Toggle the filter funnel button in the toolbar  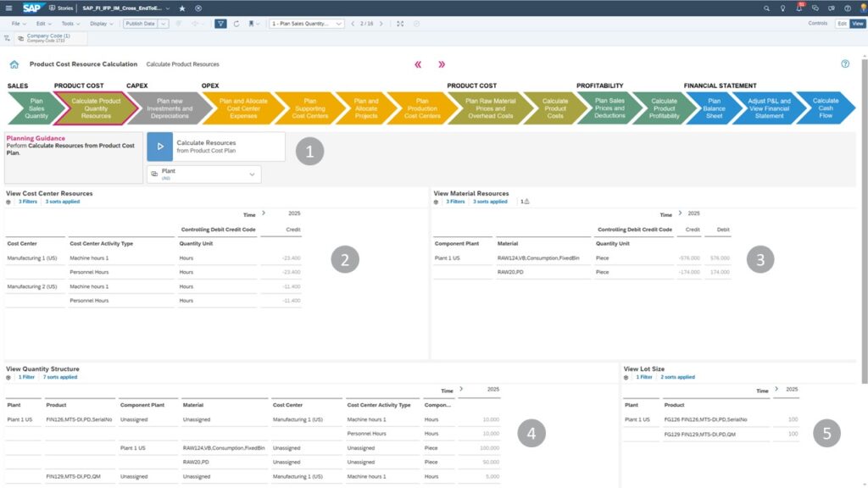220,24
